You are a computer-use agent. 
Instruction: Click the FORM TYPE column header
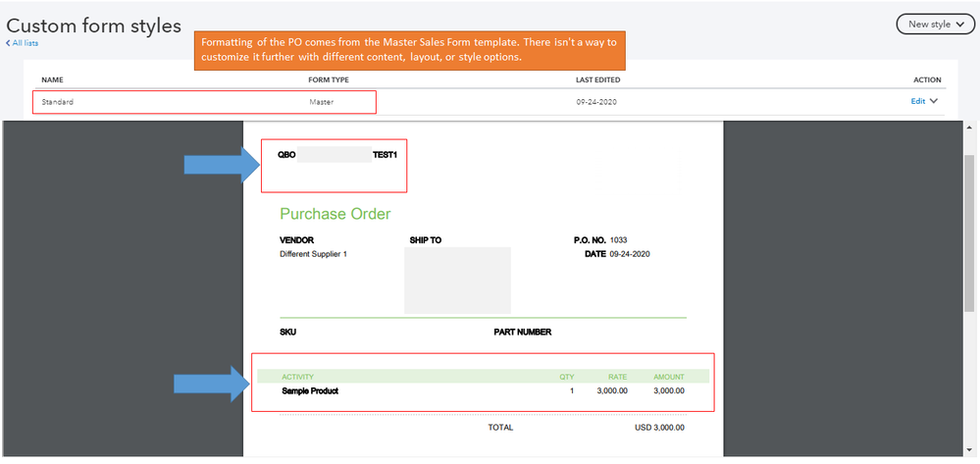[x=329, y=80]
